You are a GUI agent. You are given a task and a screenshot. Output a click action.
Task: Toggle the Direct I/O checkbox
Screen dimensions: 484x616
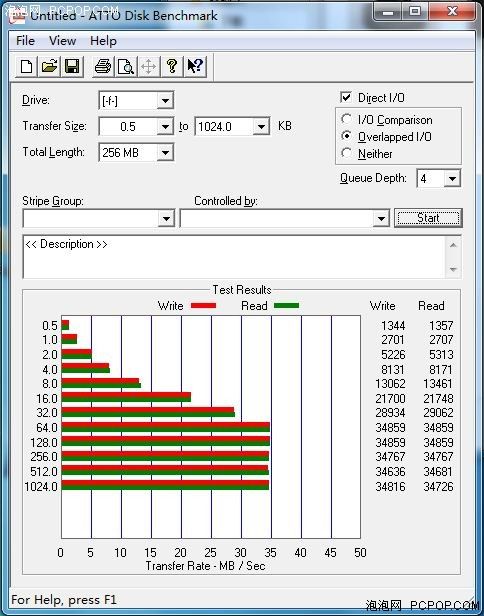point(346,97)
